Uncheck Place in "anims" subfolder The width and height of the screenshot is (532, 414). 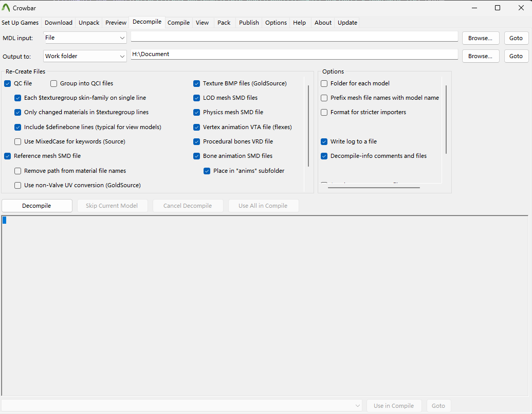pyautogui.click(x=207, y=171)
